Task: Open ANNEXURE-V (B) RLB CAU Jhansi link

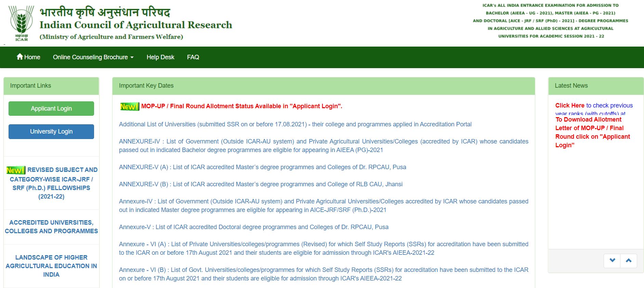Action: [261, 184]
